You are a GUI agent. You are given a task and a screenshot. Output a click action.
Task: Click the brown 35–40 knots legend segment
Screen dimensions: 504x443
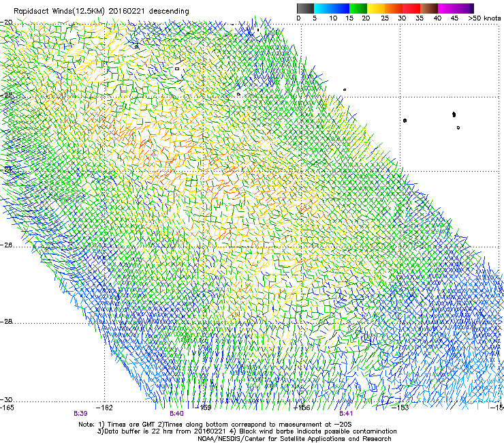[429, 8]
